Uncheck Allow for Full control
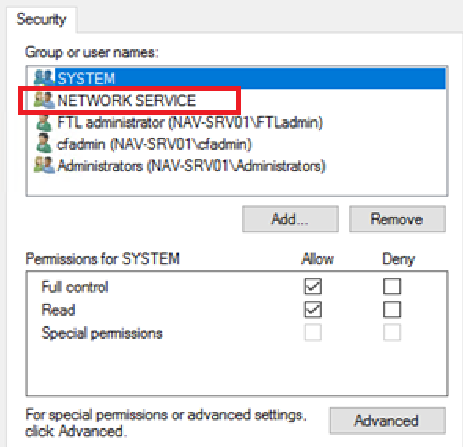The width and height of the screenshot is (463, 447). (313, 286)
